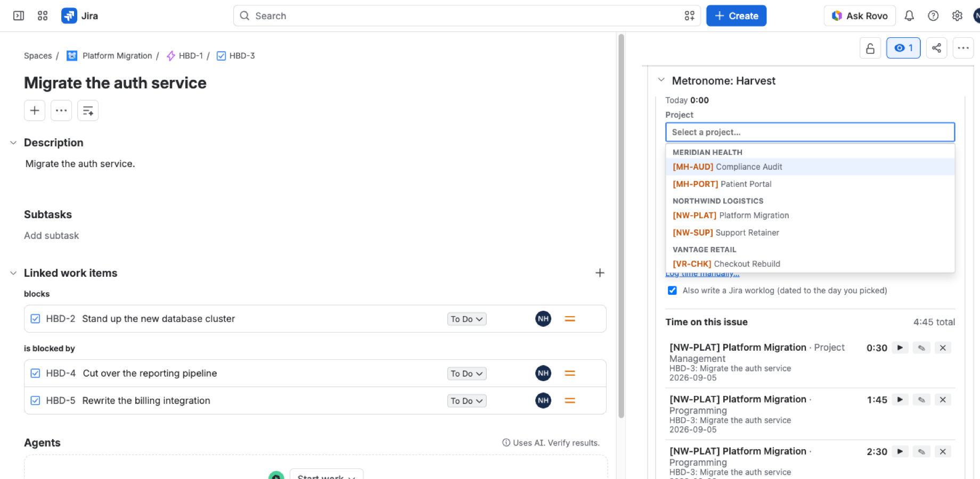Viewport: 980px width, 479px height.
Task: Open the settings gear icon
Action: click(x=957, y=16)
